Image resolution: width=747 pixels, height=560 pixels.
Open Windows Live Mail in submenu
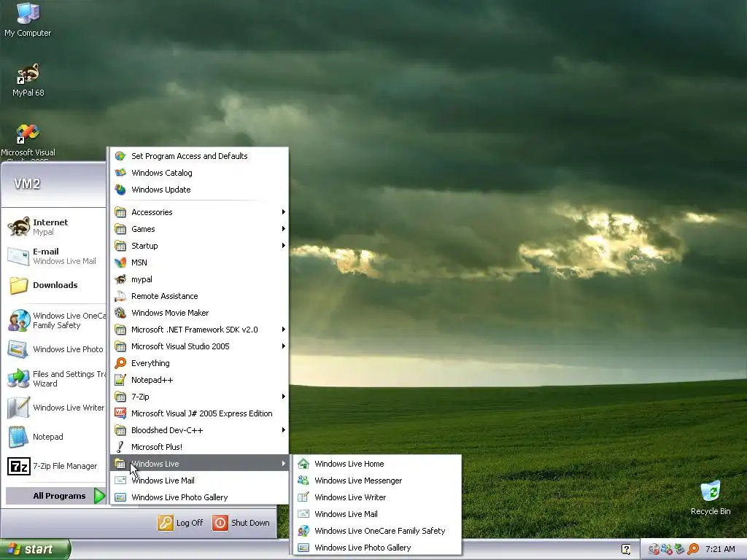pos(377,514)
